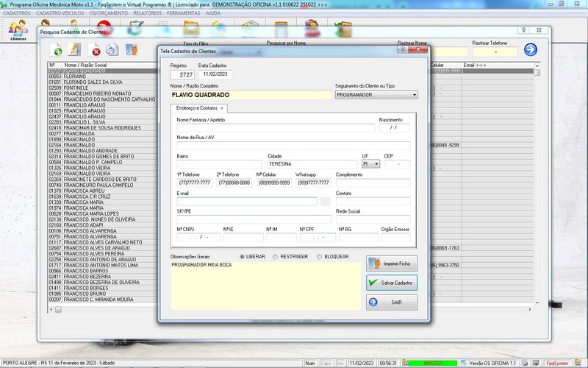This screenshot has height=368, width=588.
Task: Click the Cidade field containing TERESINA
Action: point(312,164)
